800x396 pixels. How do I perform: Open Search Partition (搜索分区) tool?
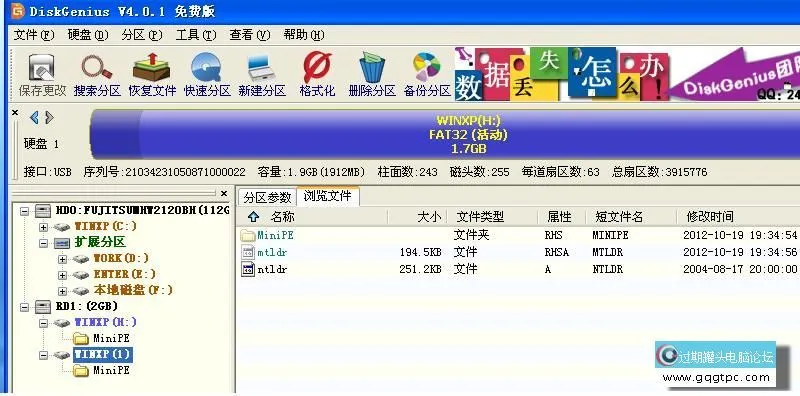(x=97, y=68)
